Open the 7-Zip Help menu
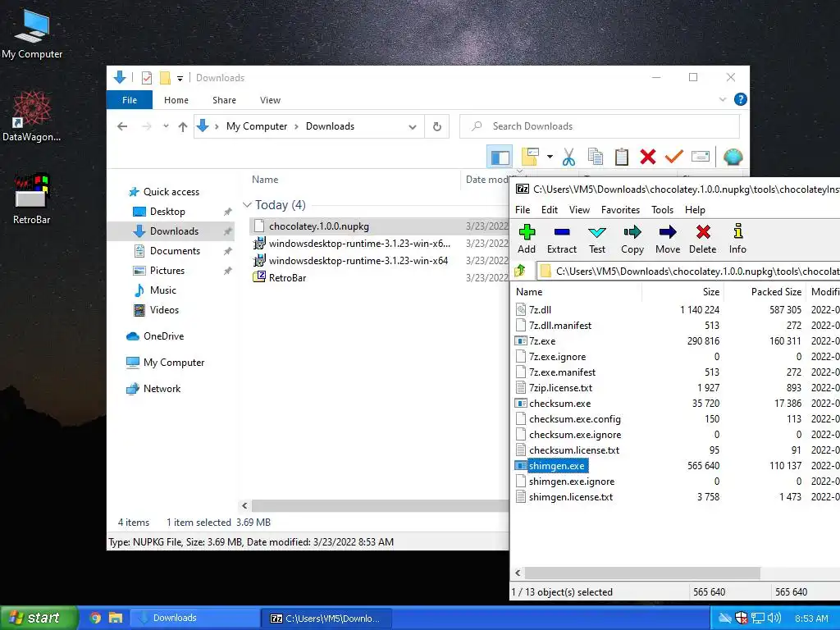 [x=695, y=210]
